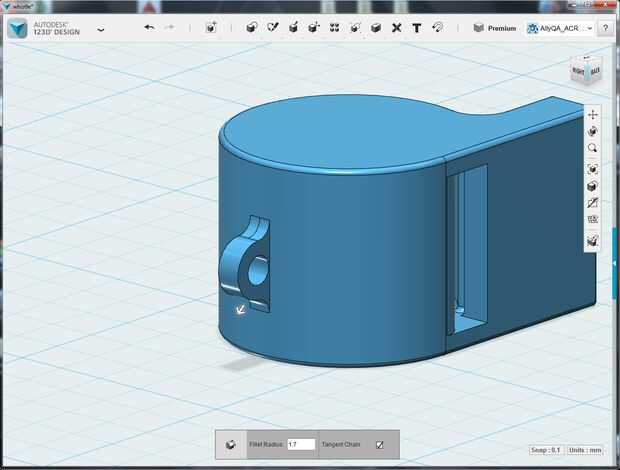The height and width of the screenshot is (470, 620).
Task: Open the Primitives box tool
Action: tap(251, 28)
